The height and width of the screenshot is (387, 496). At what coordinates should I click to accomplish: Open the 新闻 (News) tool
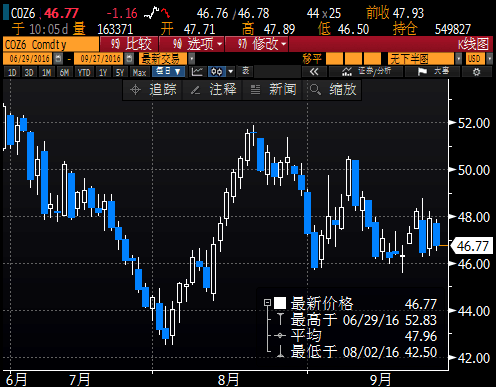(x=273, y=90)
